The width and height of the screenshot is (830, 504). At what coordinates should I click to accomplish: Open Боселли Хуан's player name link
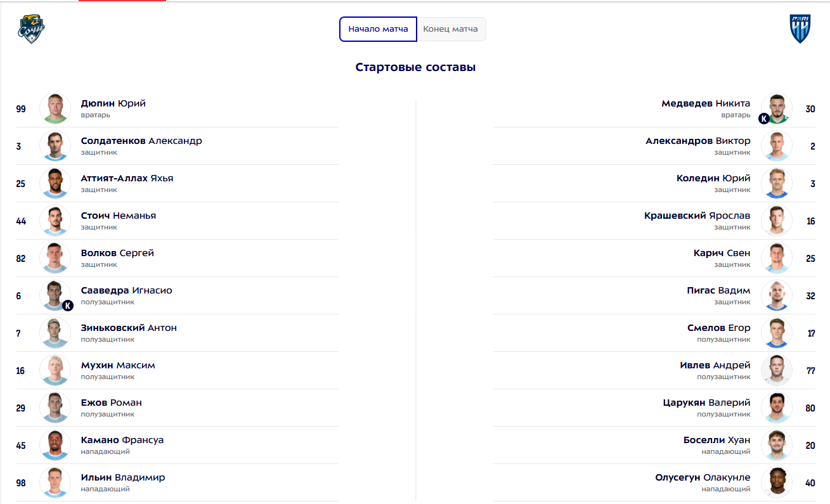click(717, 440)
